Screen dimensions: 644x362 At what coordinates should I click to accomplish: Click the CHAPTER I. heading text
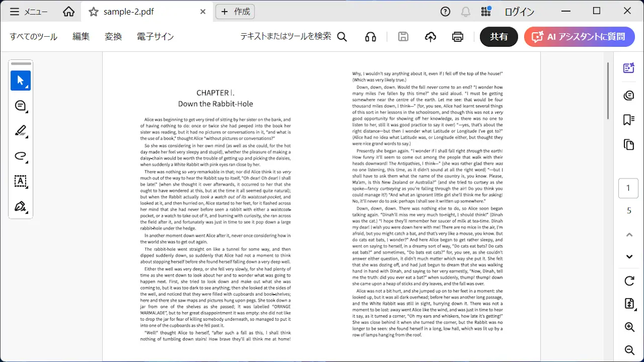[x=215, y=93]
